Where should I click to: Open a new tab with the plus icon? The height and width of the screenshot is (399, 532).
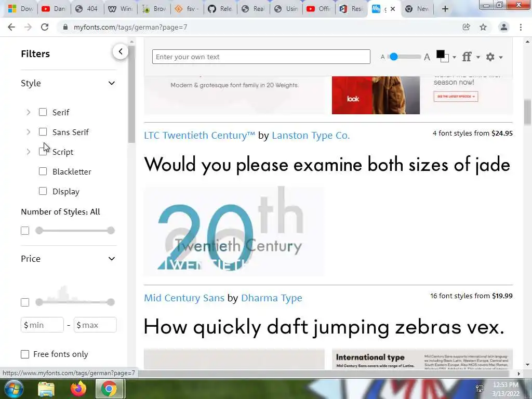tap(445, 9)
